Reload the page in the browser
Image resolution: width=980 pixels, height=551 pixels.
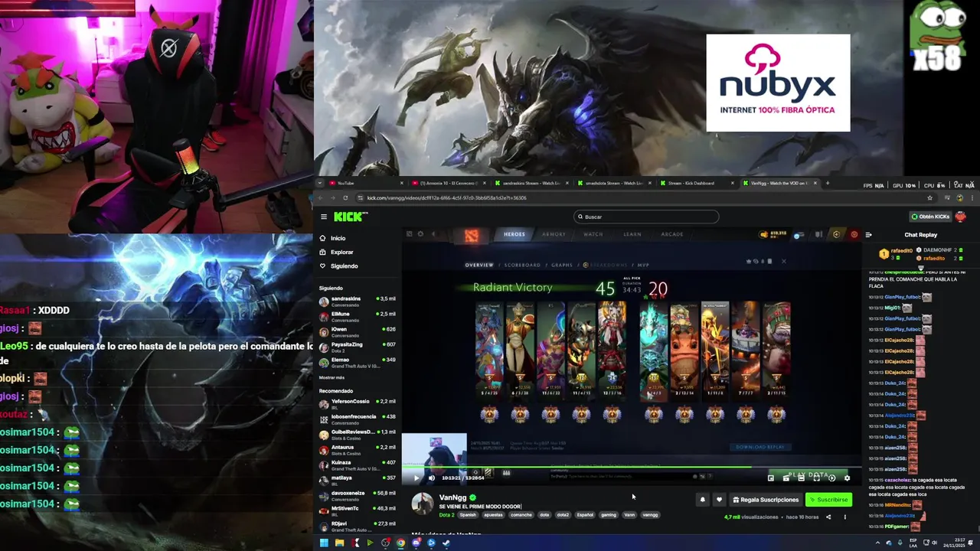point(345,197)
